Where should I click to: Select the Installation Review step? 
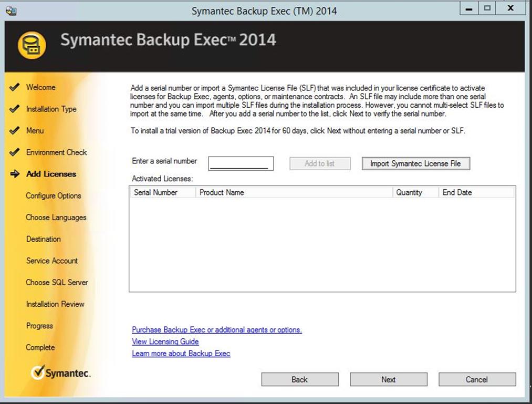(55, 304)
